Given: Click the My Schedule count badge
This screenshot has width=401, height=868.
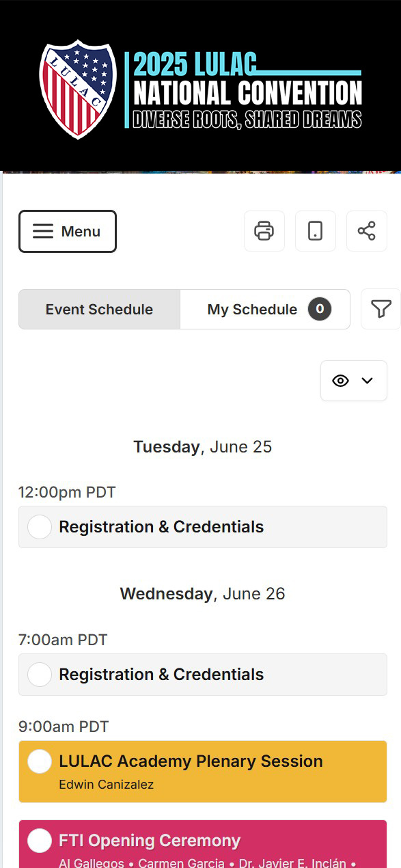Looking at the screenshot, I should pos(320,309).
